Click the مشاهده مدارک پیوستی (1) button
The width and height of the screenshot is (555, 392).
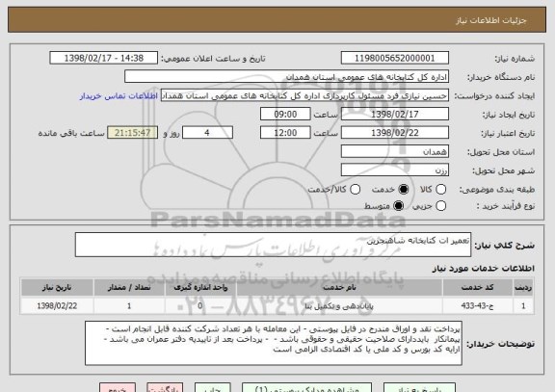pos(306,387)
